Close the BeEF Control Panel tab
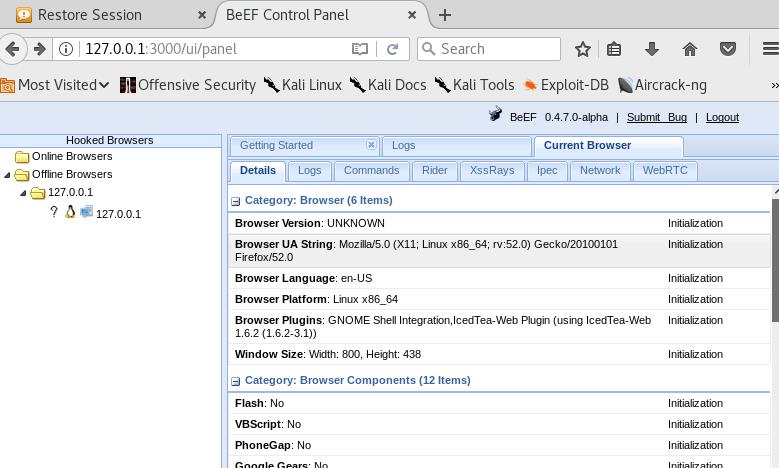779x468 pixels. (412, 15)
